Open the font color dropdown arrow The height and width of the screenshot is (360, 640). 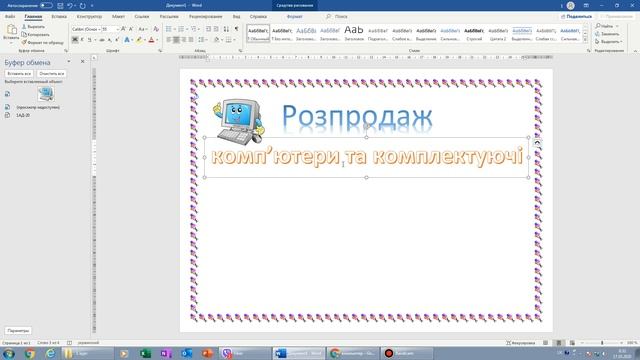click(157, 40)
